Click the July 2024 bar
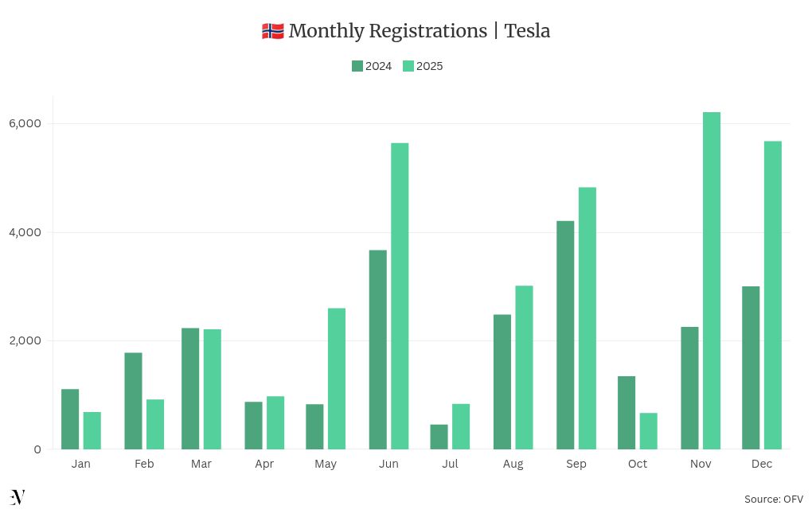 [x=439, y=437]
